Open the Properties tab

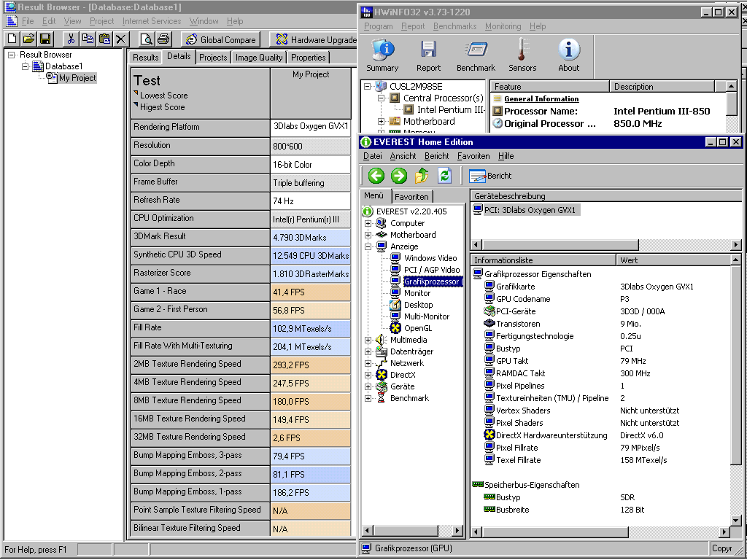(x=309, y=58)
